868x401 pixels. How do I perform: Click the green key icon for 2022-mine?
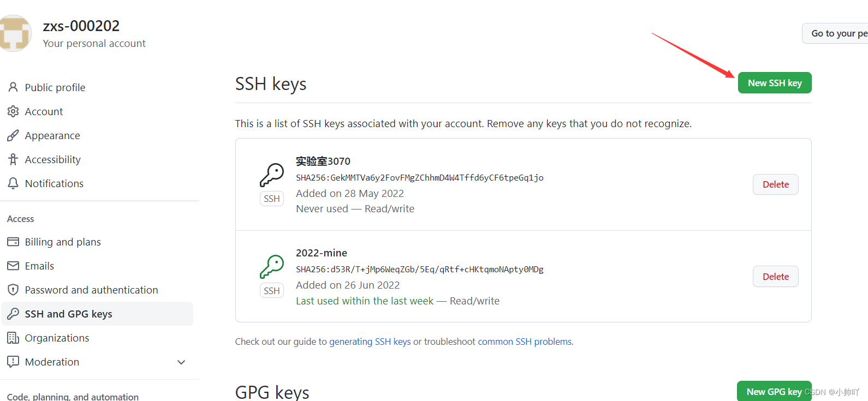pos(272,266)
